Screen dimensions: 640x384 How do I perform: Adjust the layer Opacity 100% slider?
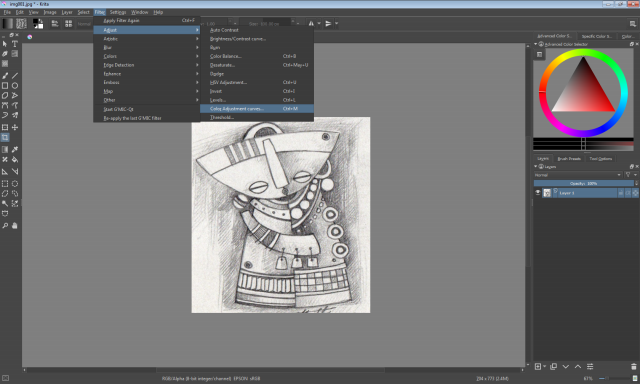pyautogui.click(x=584, y=184)
